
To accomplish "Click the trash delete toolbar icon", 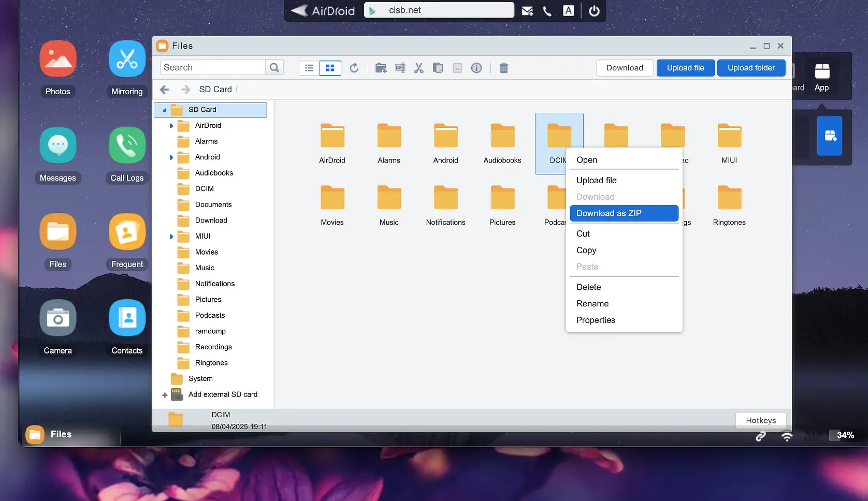I will point(504,68).
